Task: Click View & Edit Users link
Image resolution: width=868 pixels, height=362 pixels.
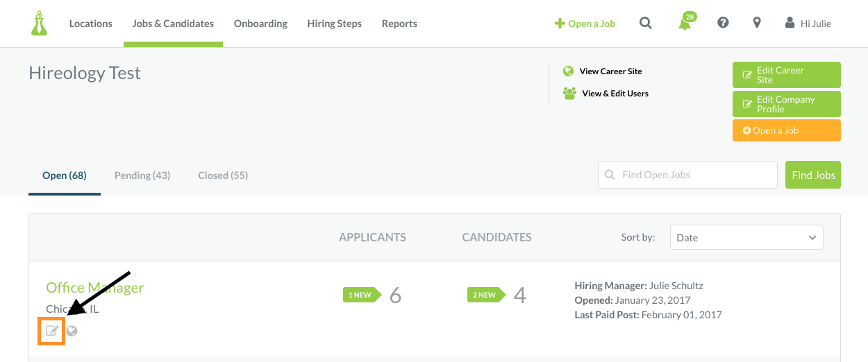Action: [x=615, y=93]
